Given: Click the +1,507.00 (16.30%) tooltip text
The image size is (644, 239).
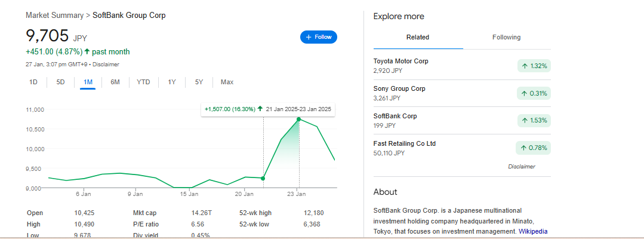Looking at the screenshot, I should coord(230,109).
